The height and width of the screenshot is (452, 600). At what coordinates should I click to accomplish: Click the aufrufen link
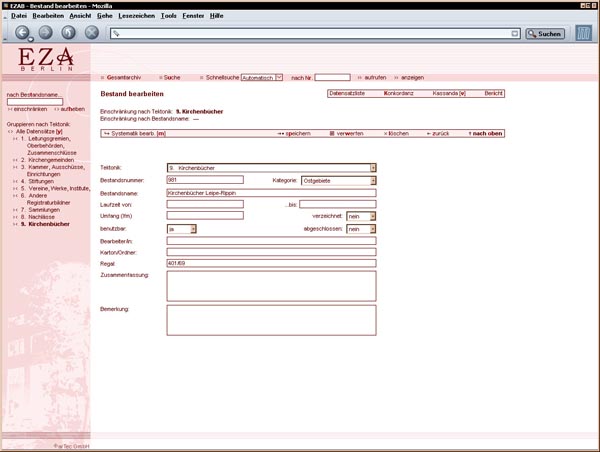pyautogui.click(x=375, y=77)
